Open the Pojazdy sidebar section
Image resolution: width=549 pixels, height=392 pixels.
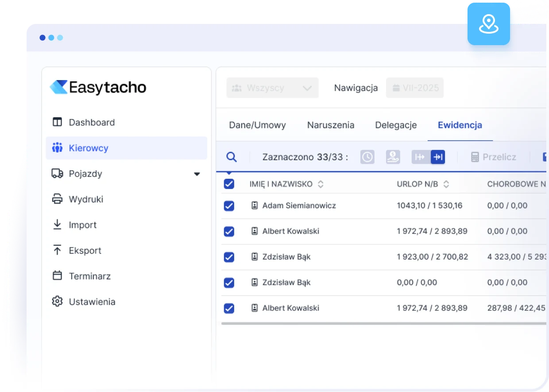click(x=127, y=174)
